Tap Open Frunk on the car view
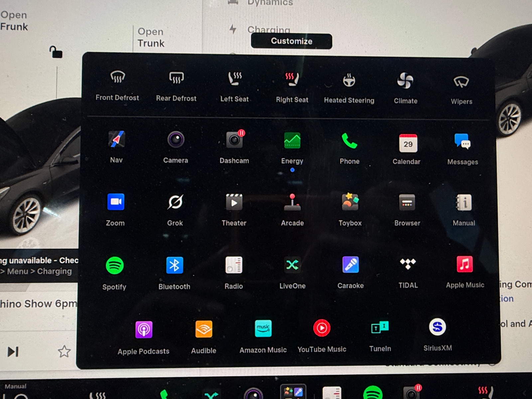Image resolution: width=532 pixels, height=399 pixels. point(14,21)
